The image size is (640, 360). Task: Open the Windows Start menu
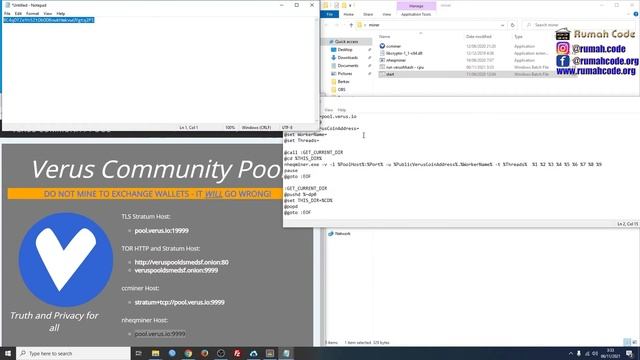(x=8, y=353)
